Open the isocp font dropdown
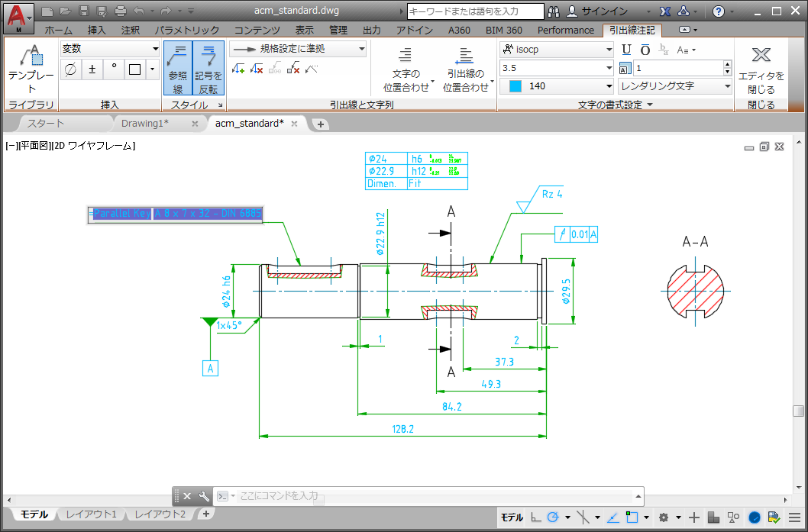 [557, 50]
